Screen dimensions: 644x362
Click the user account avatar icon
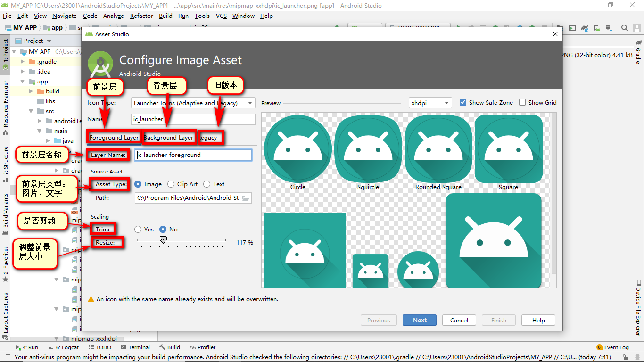click(x=636, y=28)
